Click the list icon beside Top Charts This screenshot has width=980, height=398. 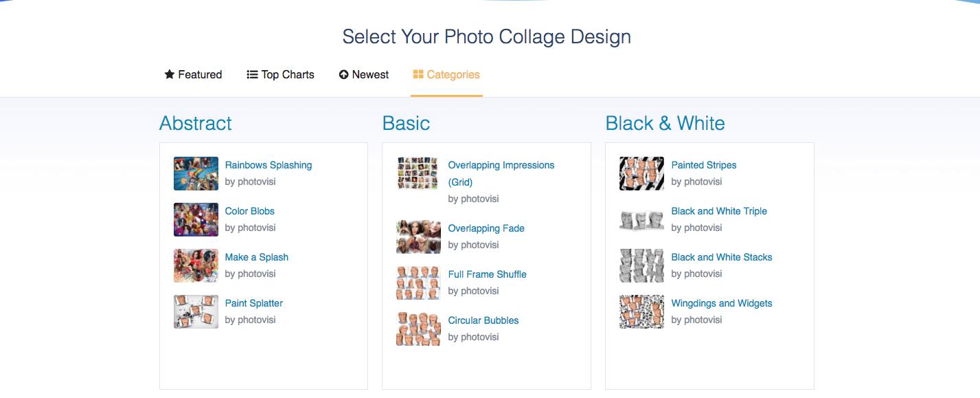coord(252,74)
